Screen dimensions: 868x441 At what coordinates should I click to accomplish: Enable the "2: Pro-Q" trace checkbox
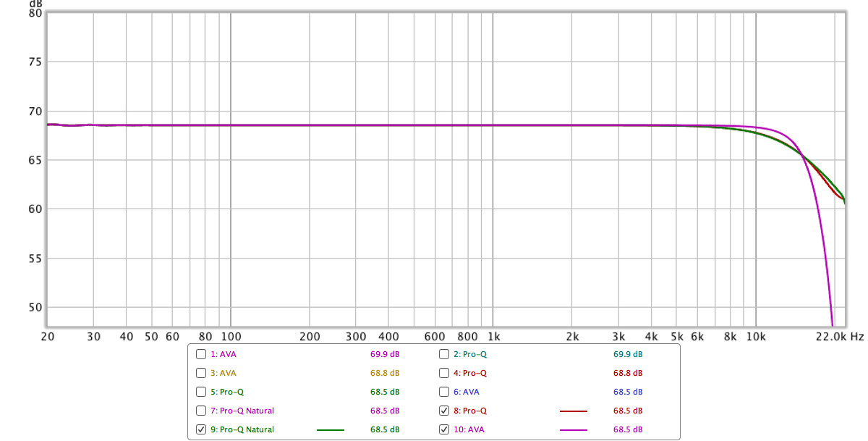[444, 355]
